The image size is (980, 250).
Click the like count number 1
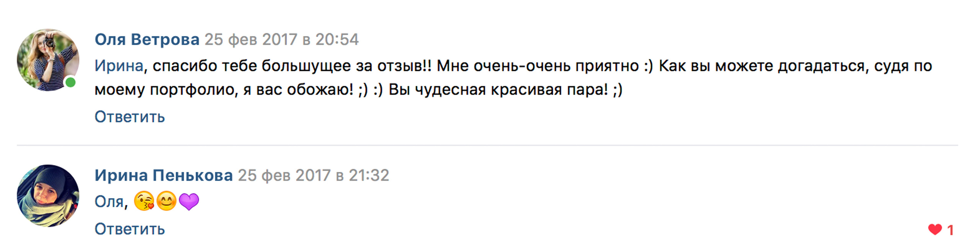point(950,230)
